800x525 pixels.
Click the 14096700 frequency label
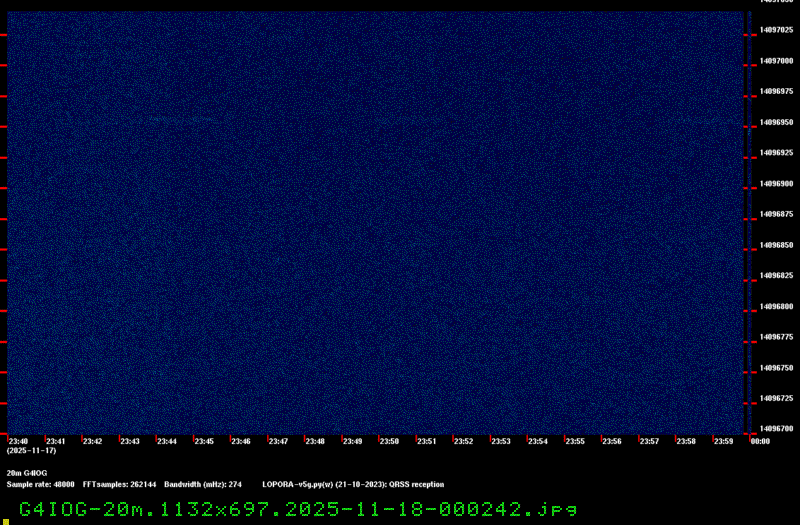[777, 429]
